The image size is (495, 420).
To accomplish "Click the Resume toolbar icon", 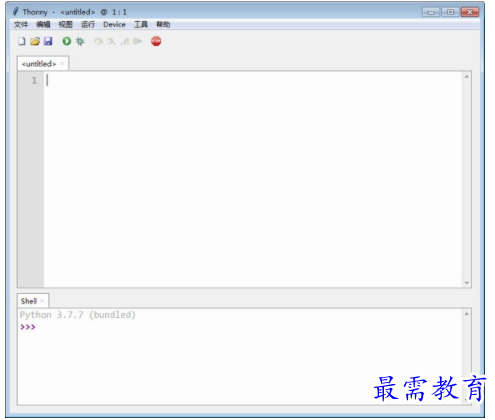I will [137, 41].
